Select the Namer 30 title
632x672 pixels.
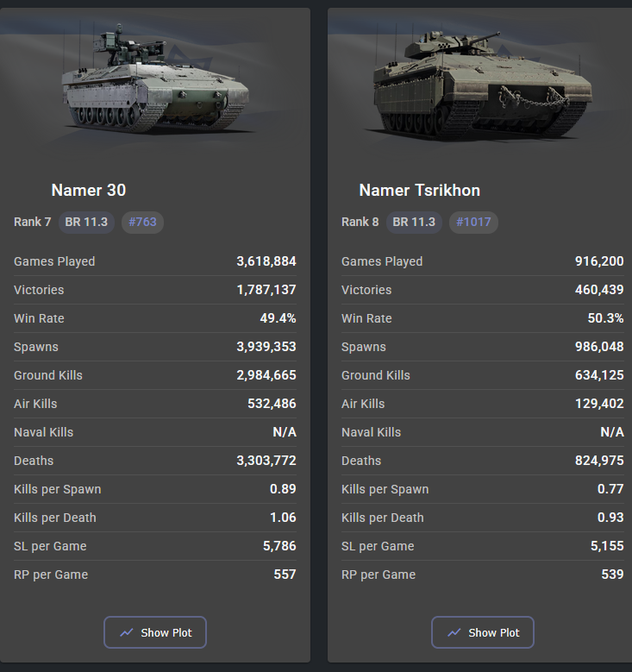(x=89, y=190)
